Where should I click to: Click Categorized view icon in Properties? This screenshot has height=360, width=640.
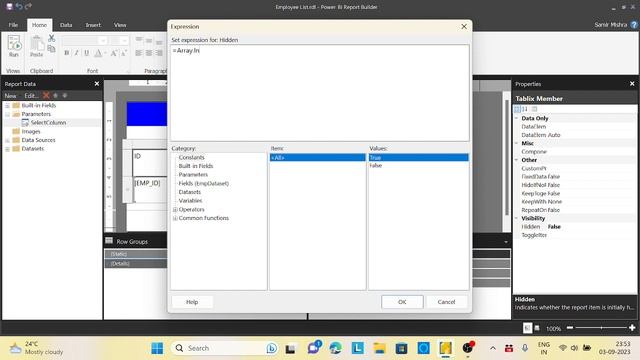click(517, 109)
